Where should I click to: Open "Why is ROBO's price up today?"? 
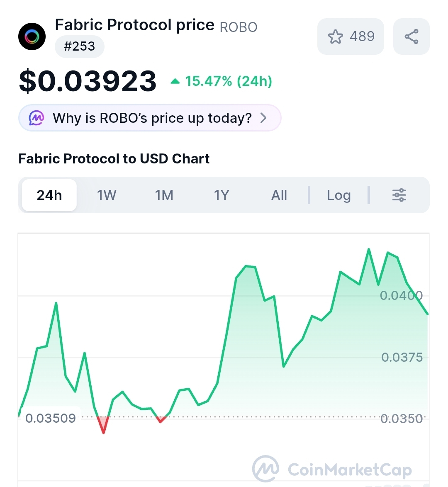point(152,118)
